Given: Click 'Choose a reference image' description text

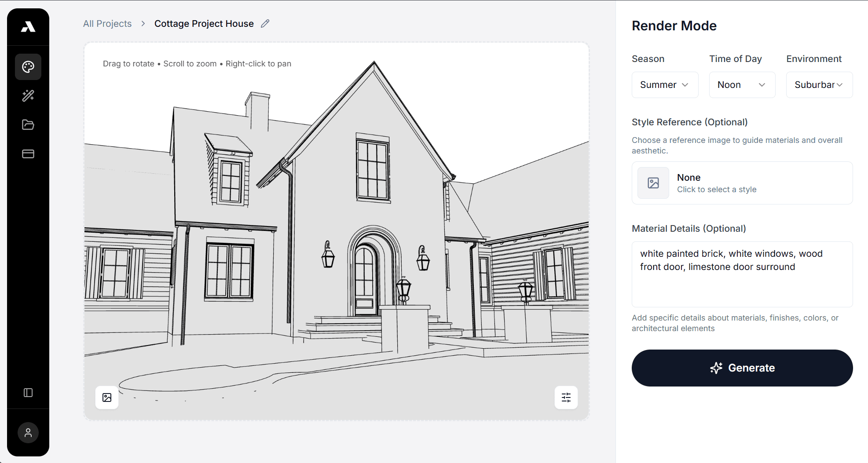Looking at the screenshot, I should point(737,146).
